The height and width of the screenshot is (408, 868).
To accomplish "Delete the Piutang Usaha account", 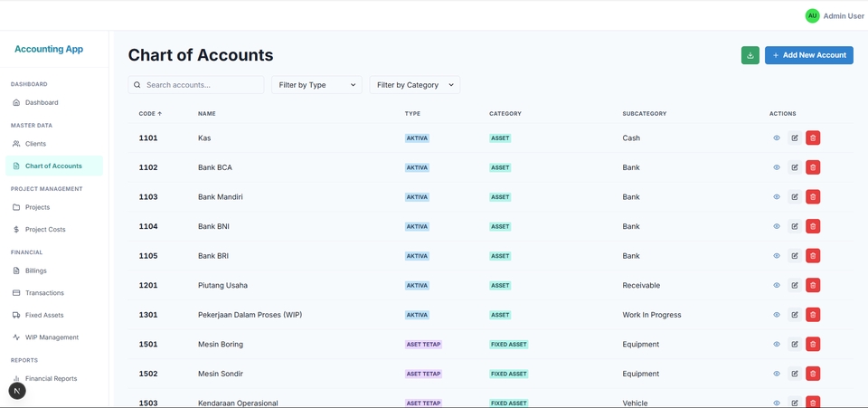I will (x=813, y=285).
